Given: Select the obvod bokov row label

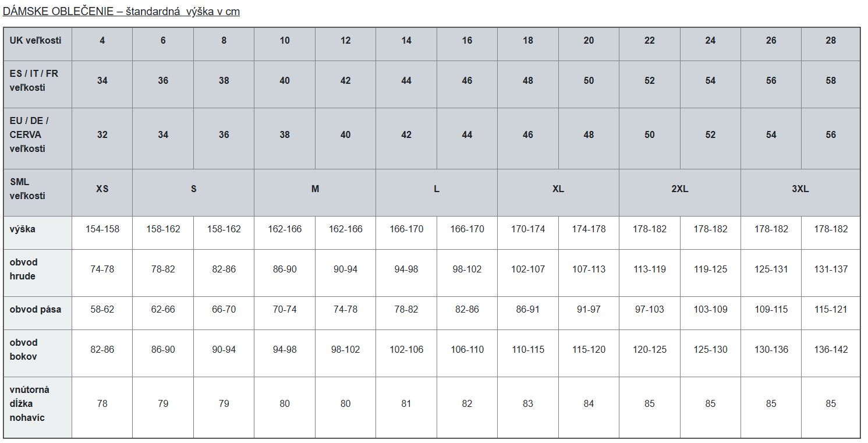Looking at the screenshot, I should point(37,353).
